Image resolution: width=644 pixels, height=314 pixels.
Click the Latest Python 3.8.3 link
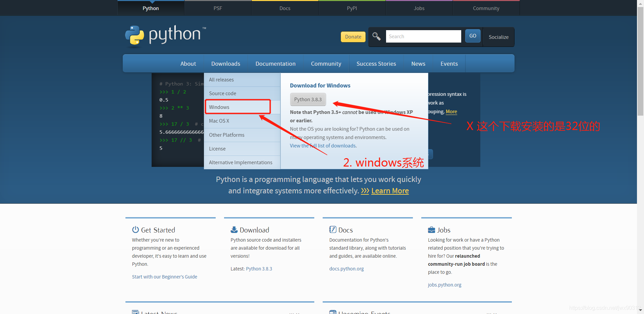[x=259, y=269]
